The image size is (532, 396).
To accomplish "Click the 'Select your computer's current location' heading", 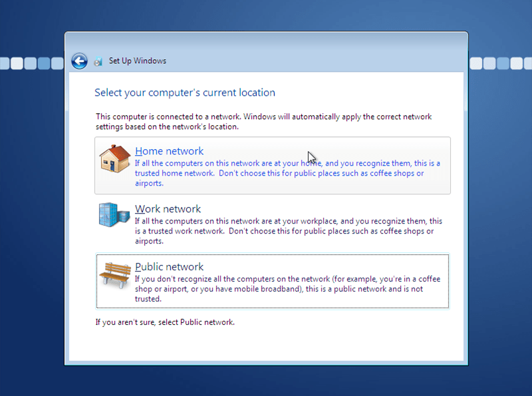I will click(x=184, y=93).
